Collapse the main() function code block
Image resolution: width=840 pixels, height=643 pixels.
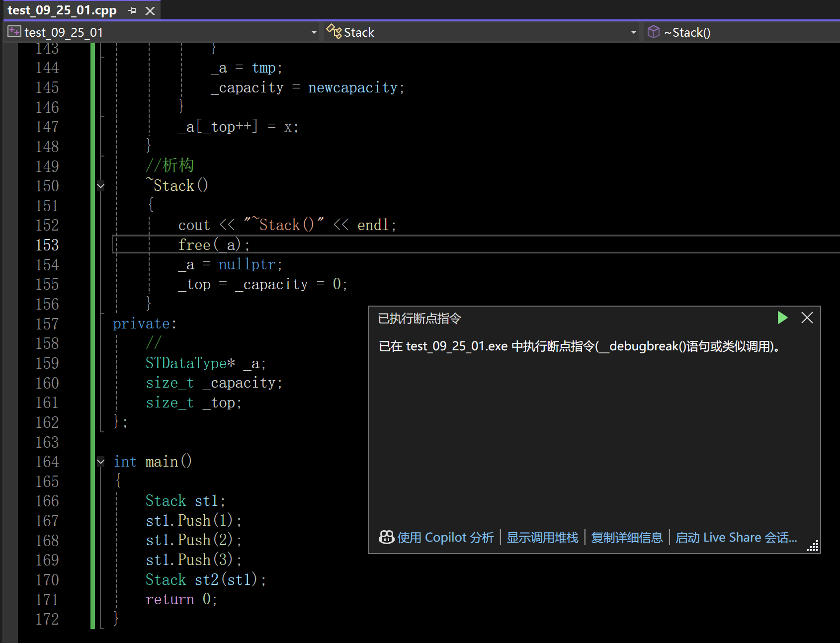[101, 462]
